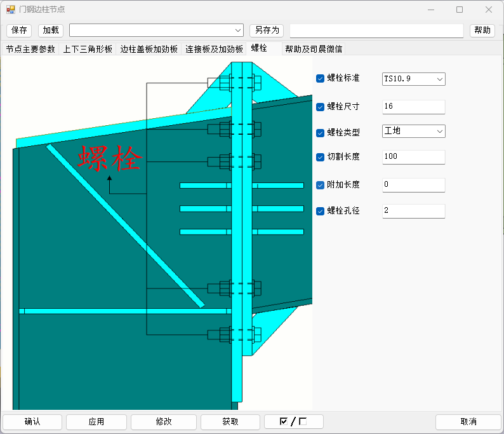This screenshot has height=434, width=504.
Task: Click the check/uncheck all toggle button
Action: point(293,421)
